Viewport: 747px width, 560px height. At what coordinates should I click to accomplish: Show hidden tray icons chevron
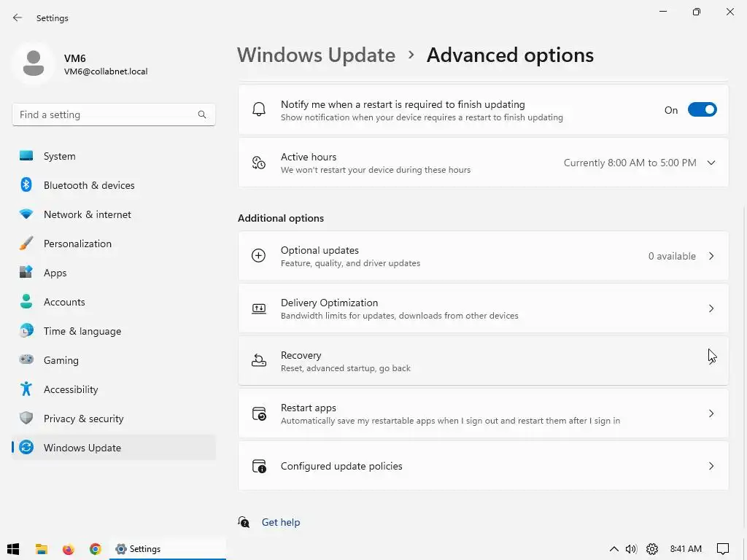(x=614, y=549)
